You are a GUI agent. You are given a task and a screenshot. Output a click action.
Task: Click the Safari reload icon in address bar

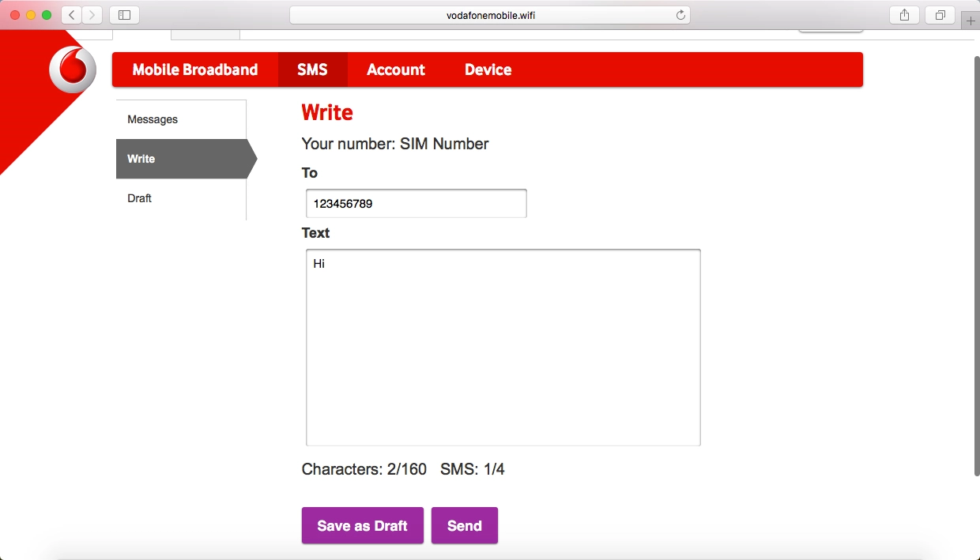680,13
